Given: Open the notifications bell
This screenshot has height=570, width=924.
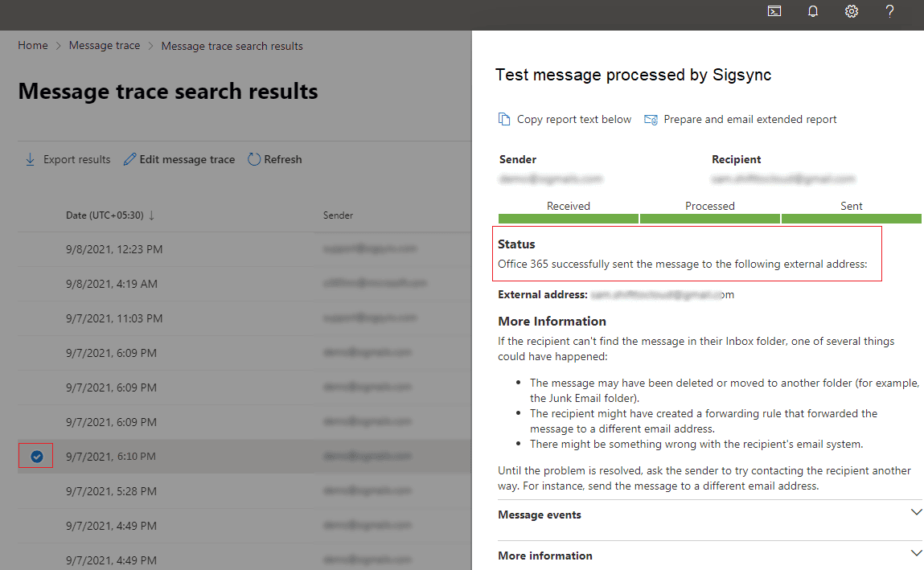Looking at the screenshot, I should click(813, 11).
